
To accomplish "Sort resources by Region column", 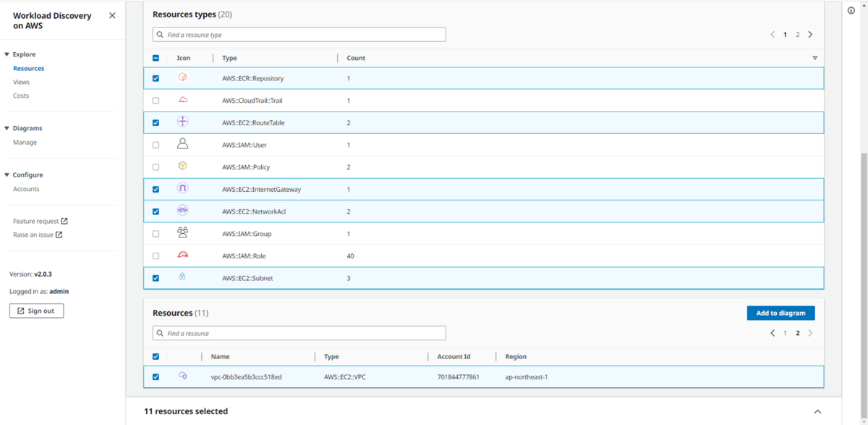I will [516, 356].
